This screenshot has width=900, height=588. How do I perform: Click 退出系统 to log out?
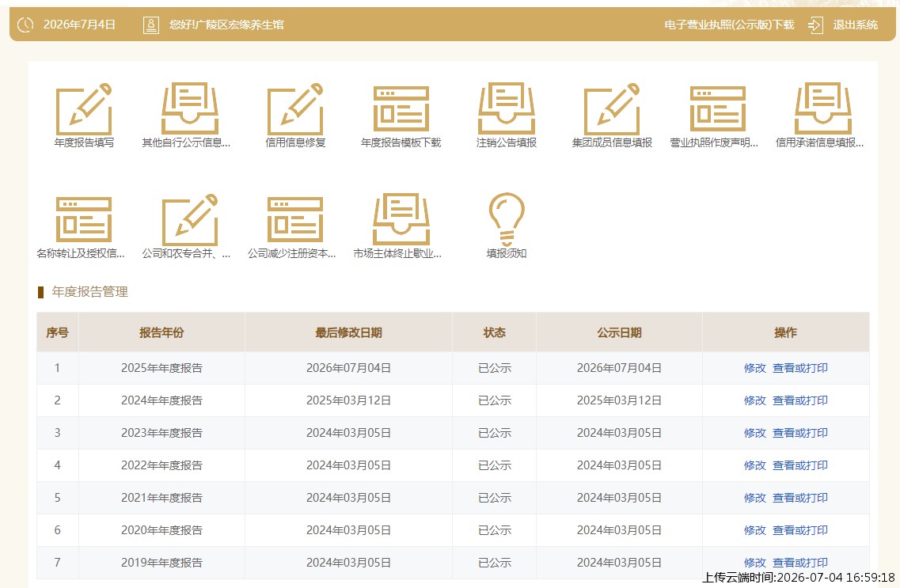pyautogui.click(x=855, y=25)
